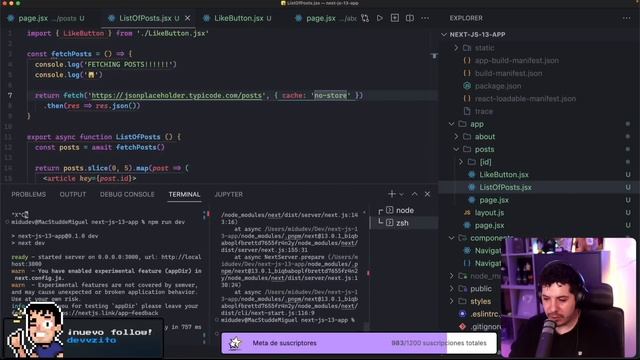Click the React icon on ListOfPosts.jsx tab
This screenshot has height=360, width=640.
(111, 18)
